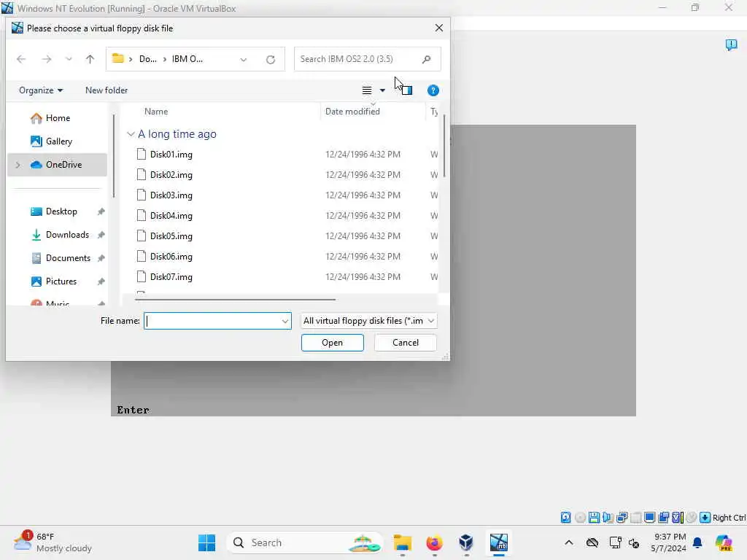The image size is (747, 560).
Task: Select Home in the navigation pane
Action: point(58,118)
